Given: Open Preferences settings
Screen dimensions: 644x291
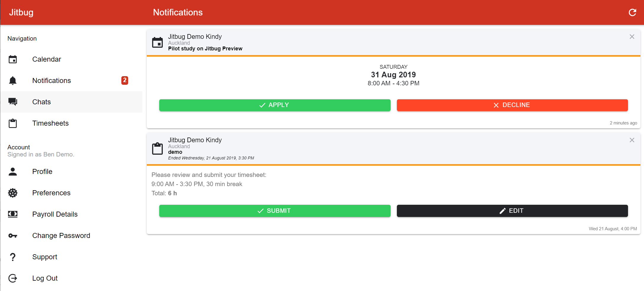Looking at the screenshot, I should pyautogui.click(x=71, y=193).
